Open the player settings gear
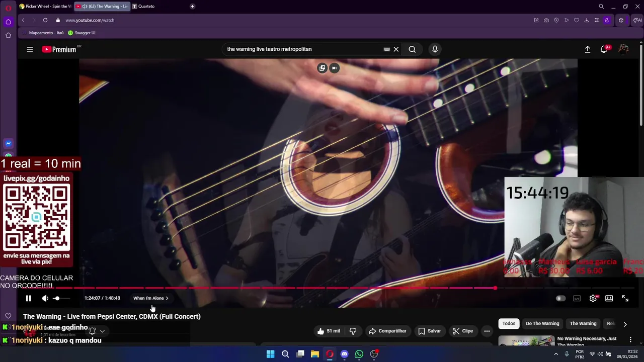 point(593,299)
